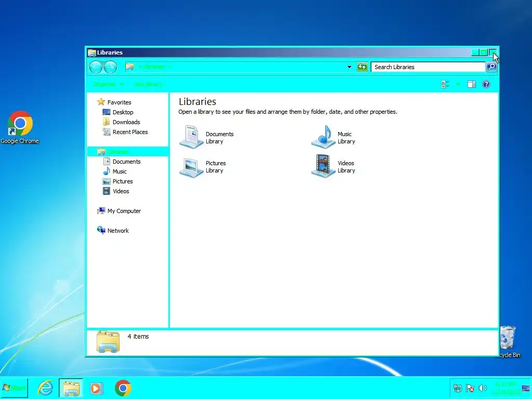Select the Recycle Bin desktop icon

pyautogui.click(x=509, y=342)
